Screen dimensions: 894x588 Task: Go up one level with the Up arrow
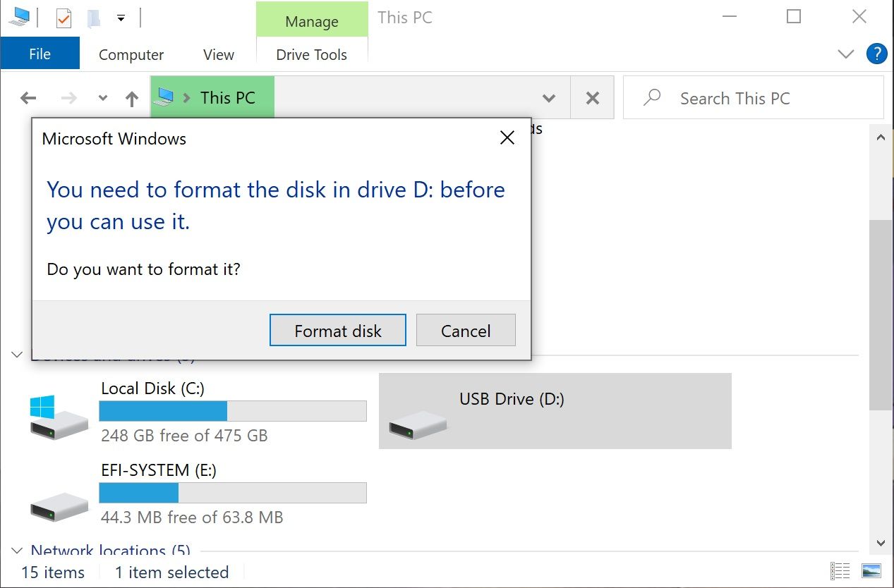point(132,99)
